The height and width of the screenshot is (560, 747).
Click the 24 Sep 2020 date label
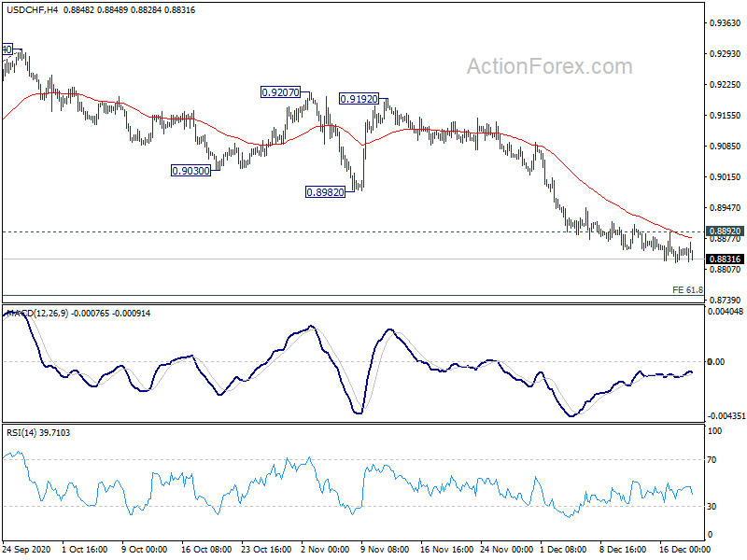27,549
